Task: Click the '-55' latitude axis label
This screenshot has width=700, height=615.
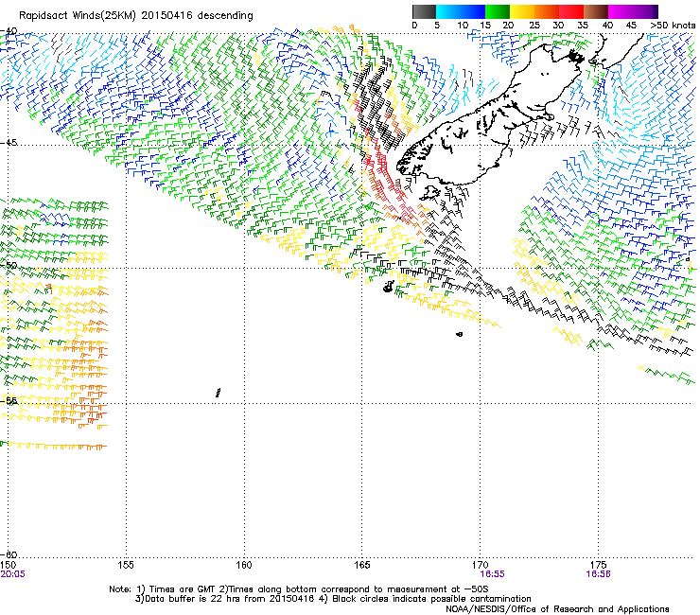Action: tap(9, 400)
